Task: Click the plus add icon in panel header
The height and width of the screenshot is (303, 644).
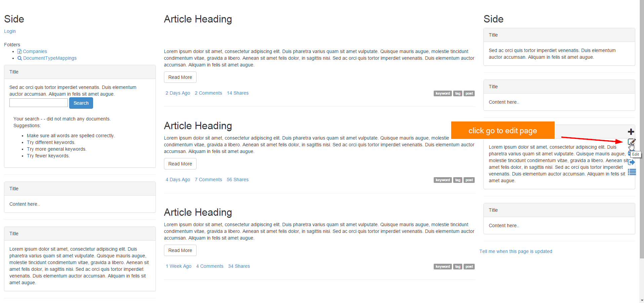Action: pos(631,132)
